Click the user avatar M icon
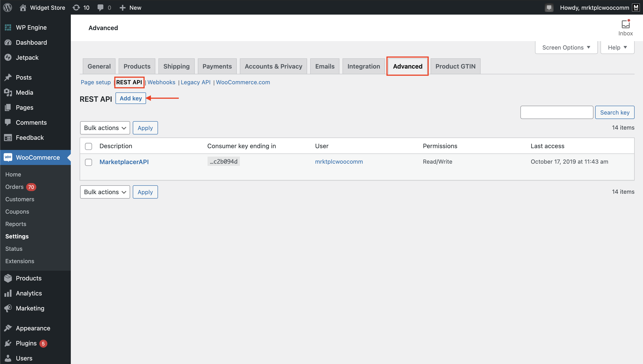The image size is (643, 364). click(x=636, y=8)
